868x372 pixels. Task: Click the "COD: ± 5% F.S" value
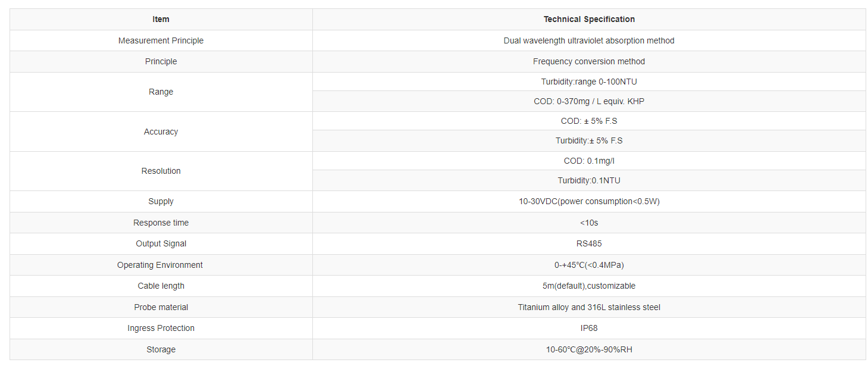[589, 121]
